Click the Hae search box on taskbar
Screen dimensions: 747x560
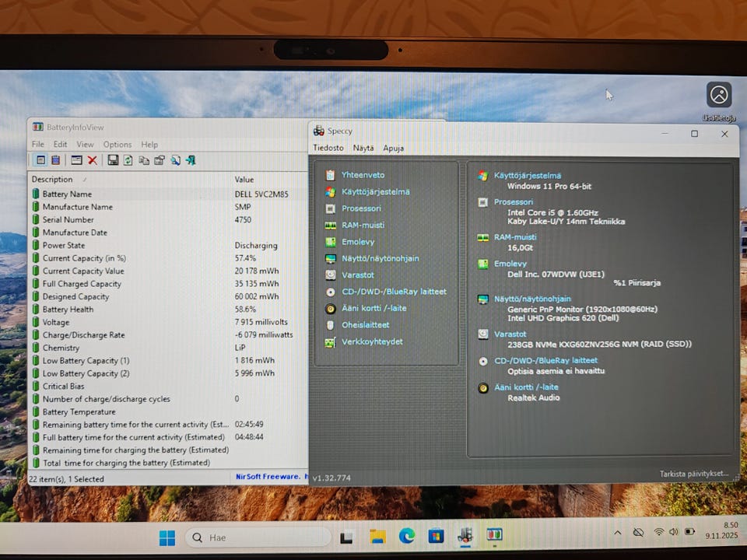258,537
